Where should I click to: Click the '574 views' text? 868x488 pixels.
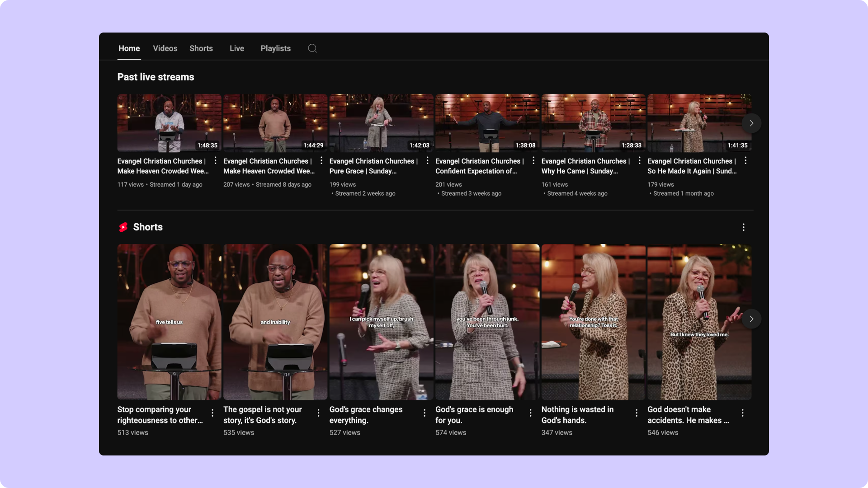(x=451, y=432)
